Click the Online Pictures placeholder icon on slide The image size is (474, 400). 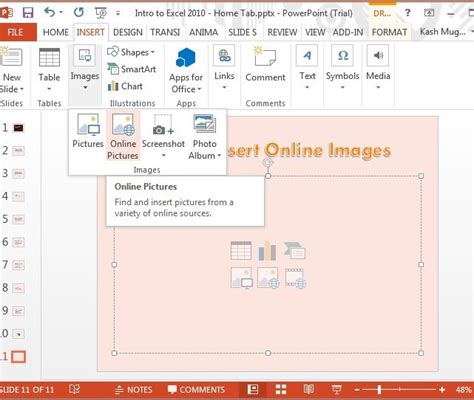click(x=268, y=278)
